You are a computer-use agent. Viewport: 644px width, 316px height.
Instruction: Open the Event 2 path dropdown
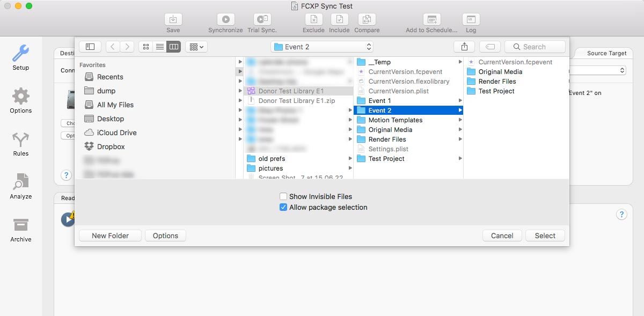[x=322, y=47]
